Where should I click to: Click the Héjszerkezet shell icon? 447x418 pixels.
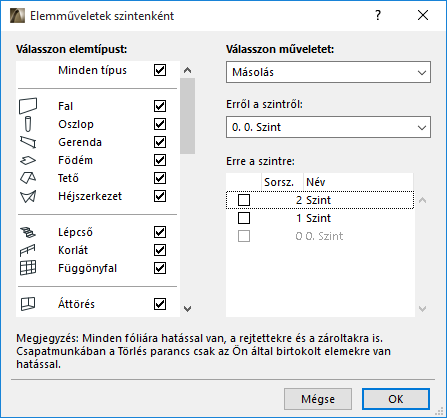[28, 196]
